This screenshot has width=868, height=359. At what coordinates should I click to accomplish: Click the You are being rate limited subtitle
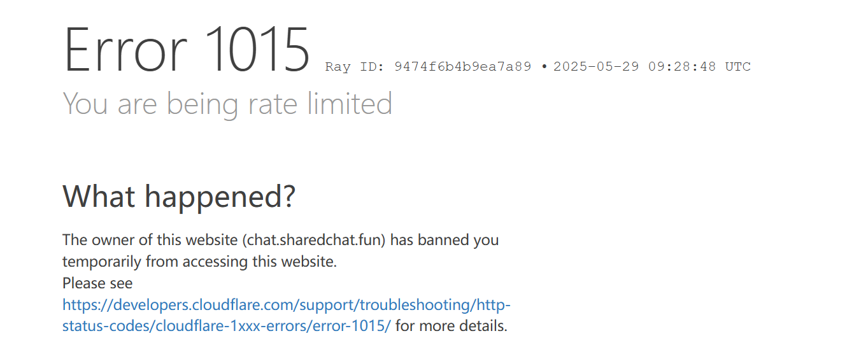[x=227, y=104]
